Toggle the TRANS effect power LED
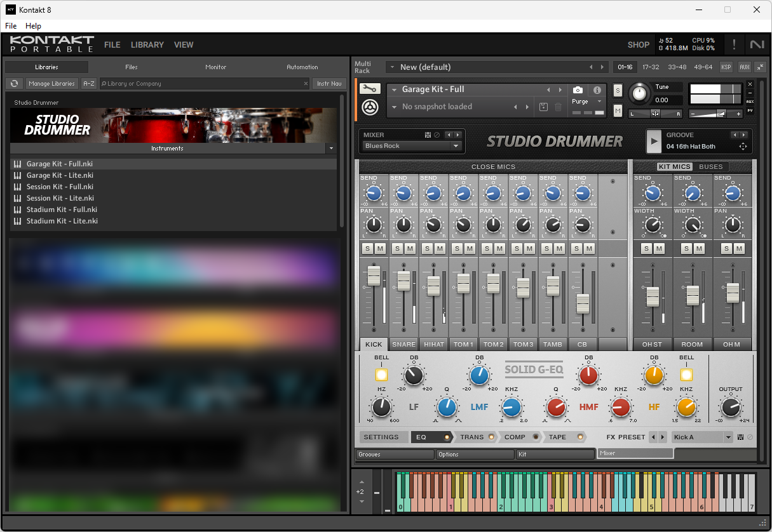This screenshot has height=532, width=772. (x=491, y=437)
